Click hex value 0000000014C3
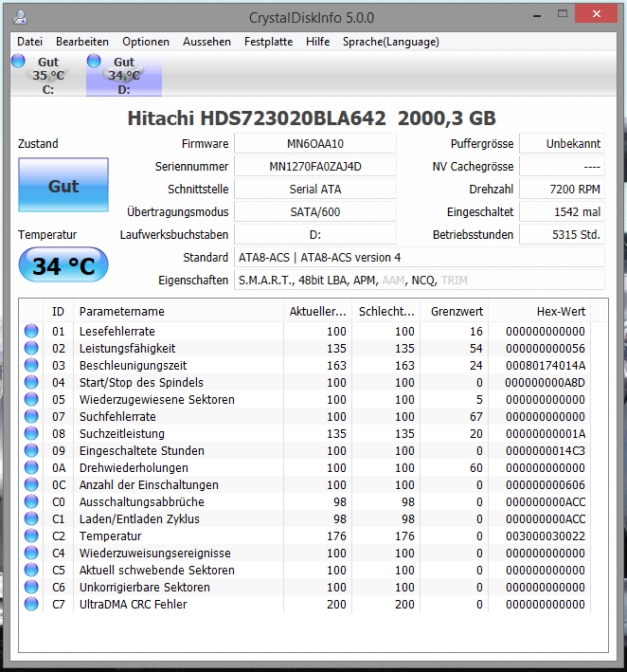This screenshot has height=672, width=627. [x=546, y=450]
